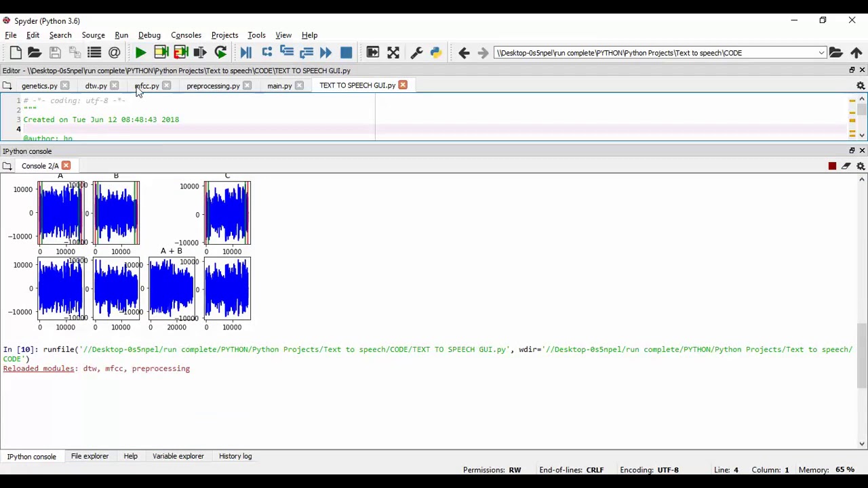
Task: Run current cell and advance
Action: [180, 53]
